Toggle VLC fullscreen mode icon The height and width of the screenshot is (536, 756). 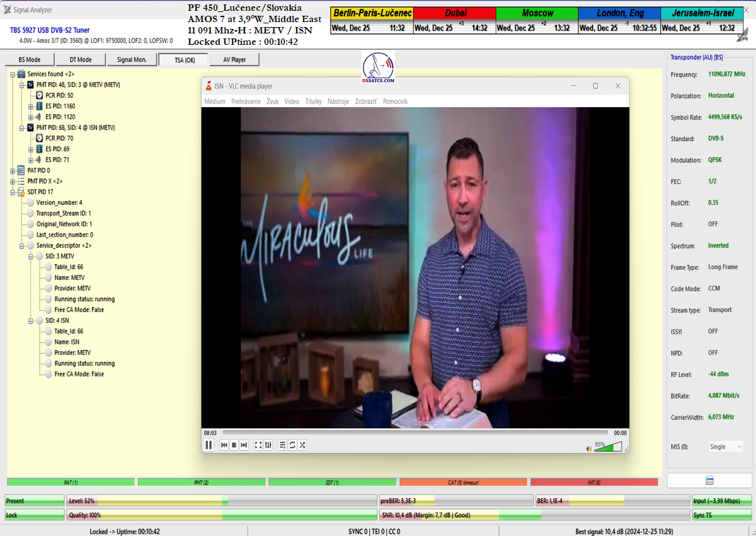click(258, 445)
